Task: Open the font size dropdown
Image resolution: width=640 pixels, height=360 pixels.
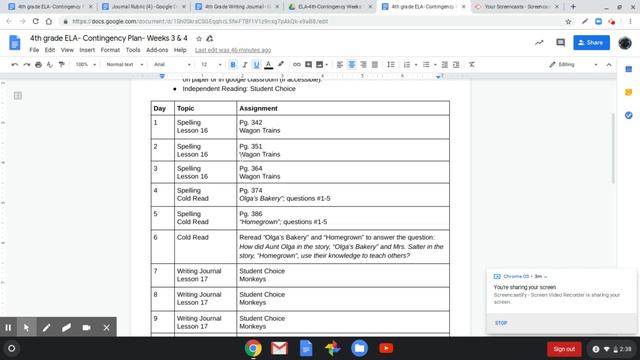Action: pyautogui.click(x=211, y=64)
